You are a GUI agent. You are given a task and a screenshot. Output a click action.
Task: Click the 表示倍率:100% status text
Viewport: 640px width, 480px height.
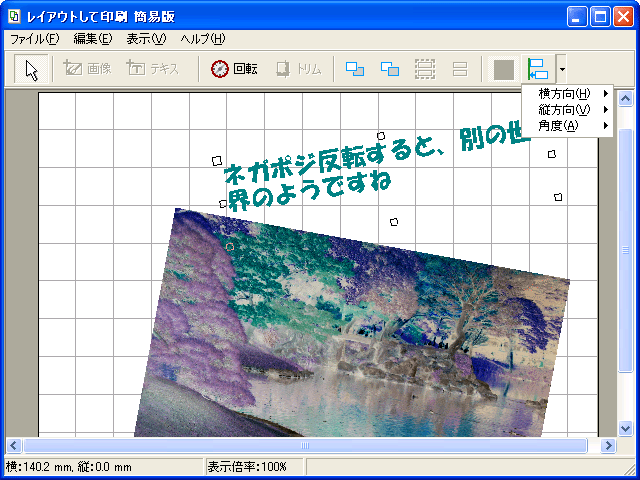coord(247,467)
